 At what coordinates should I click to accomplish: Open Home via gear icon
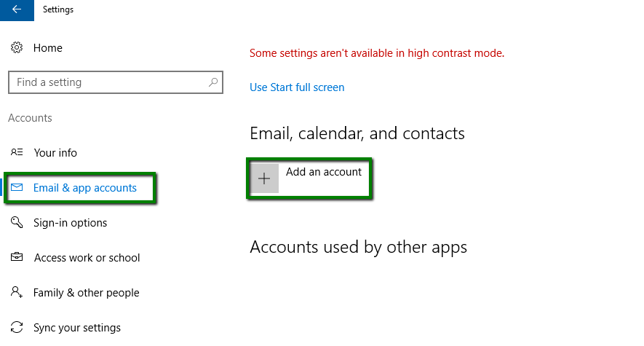pyautogui.click(x=17, y=47)
